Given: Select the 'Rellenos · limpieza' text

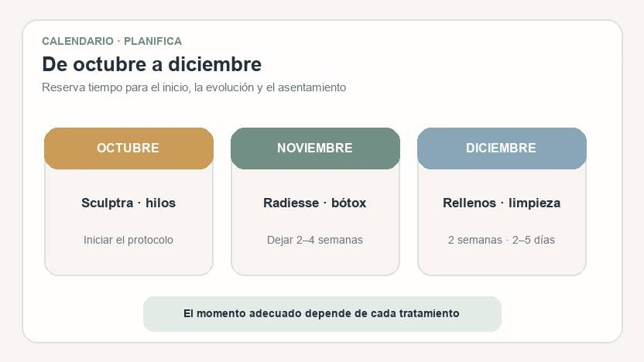Looking at the screenshot, I should point(502,203).
